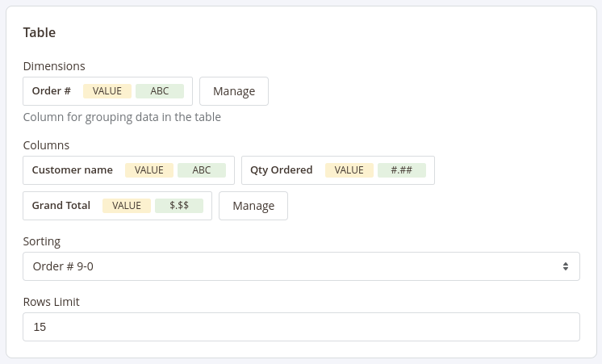The image size is (602, 364).
Task: Focus the Rows Limit input field
Action: [x=301, y=327]
